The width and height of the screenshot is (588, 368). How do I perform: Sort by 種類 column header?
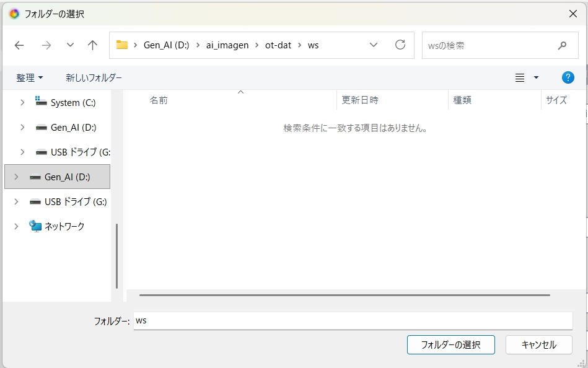tap(462, 100)
